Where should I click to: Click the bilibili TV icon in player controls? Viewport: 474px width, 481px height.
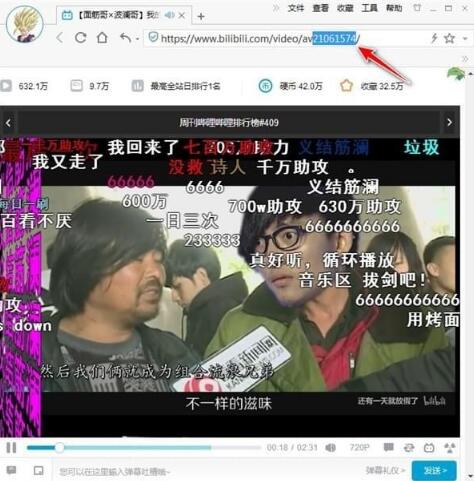pos(429,447)
